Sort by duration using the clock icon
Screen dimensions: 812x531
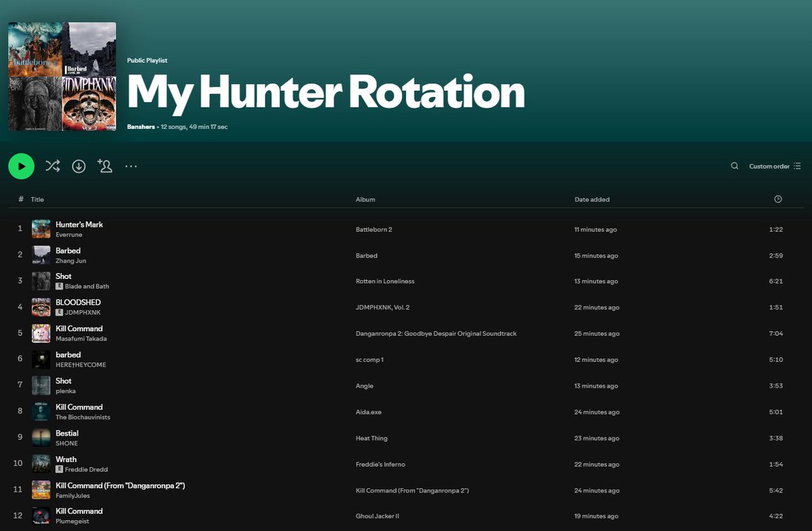(778, 199)
